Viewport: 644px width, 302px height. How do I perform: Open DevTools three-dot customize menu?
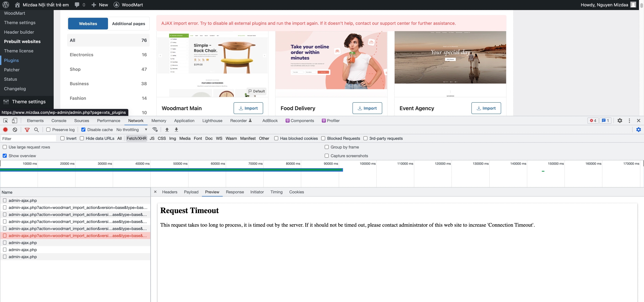(629, 121)
